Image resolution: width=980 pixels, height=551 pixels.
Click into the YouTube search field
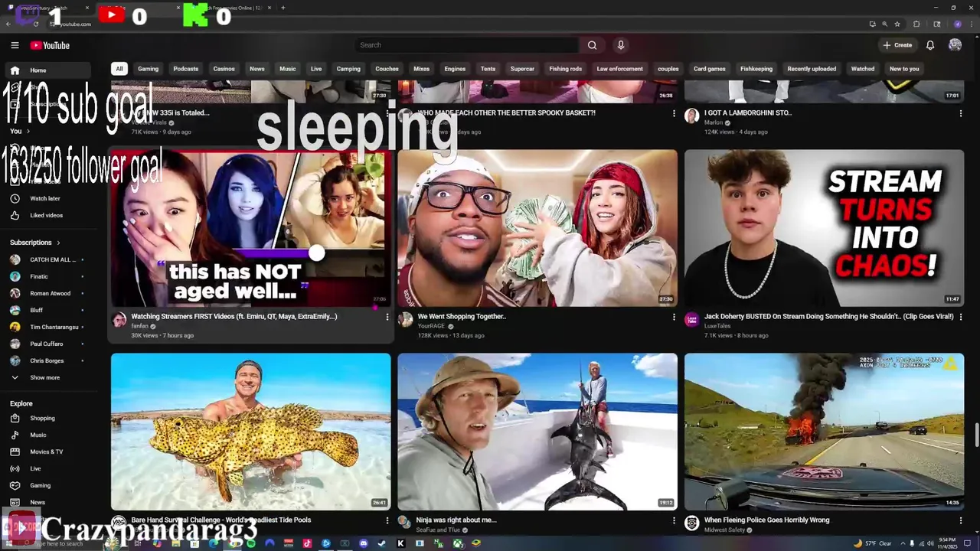(x=467, y=45)
